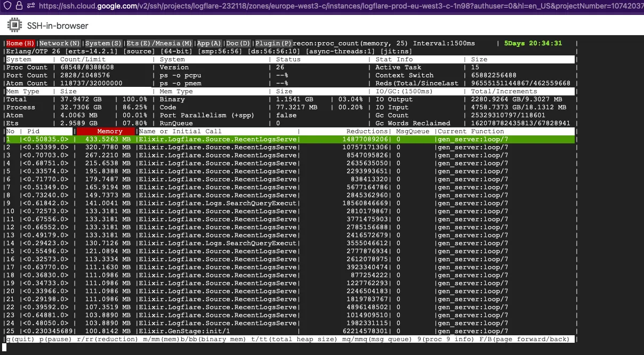Click the SSH-in-browser title text
The image size is (644, 355).
pyautogui.click(x=58, y=26)
